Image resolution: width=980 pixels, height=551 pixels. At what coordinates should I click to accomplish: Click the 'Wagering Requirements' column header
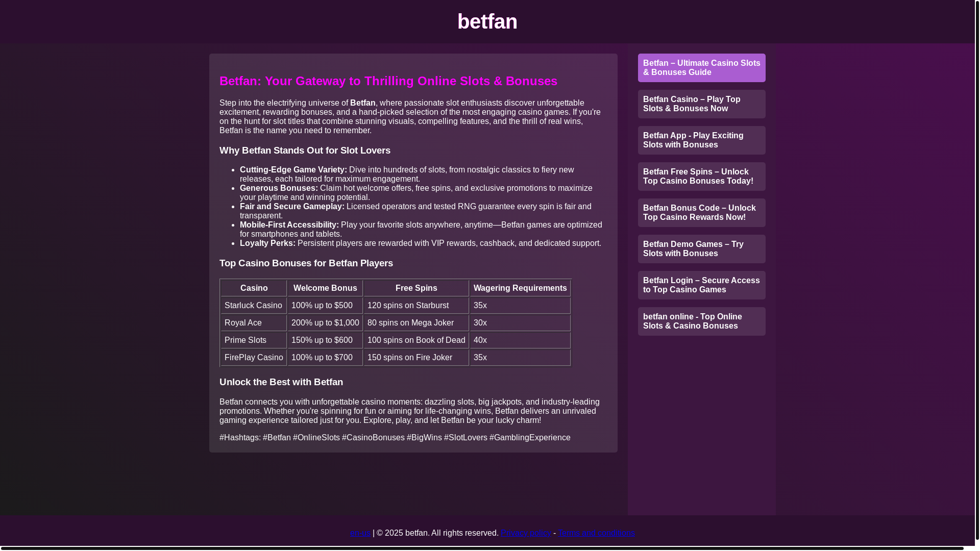pyautogui.click(x=520, y=288)
